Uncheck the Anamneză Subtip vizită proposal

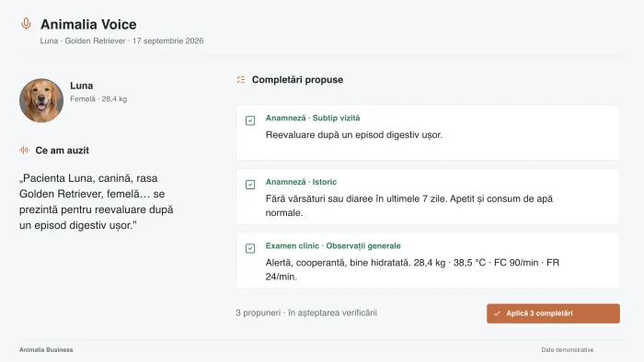click(250, 120)
